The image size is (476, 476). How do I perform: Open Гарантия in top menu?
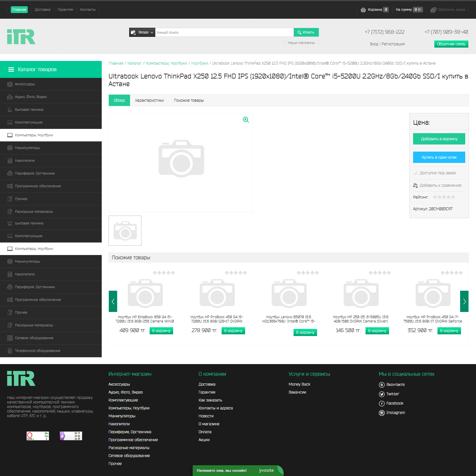[65, 10]
